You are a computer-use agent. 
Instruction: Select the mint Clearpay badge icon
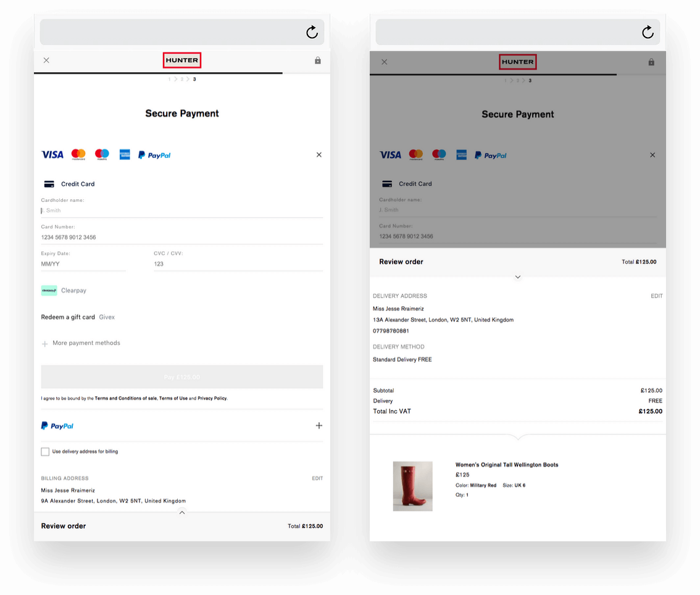coord(49,291)
